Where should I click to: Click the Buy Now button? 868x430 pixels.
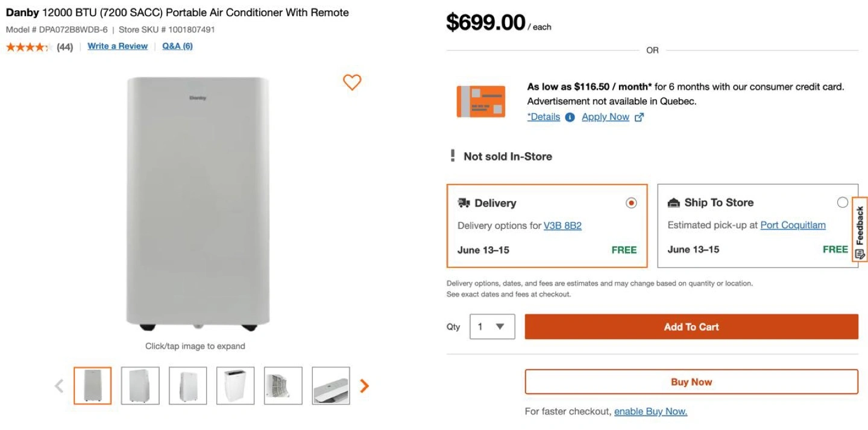click(x=691, y=382)
